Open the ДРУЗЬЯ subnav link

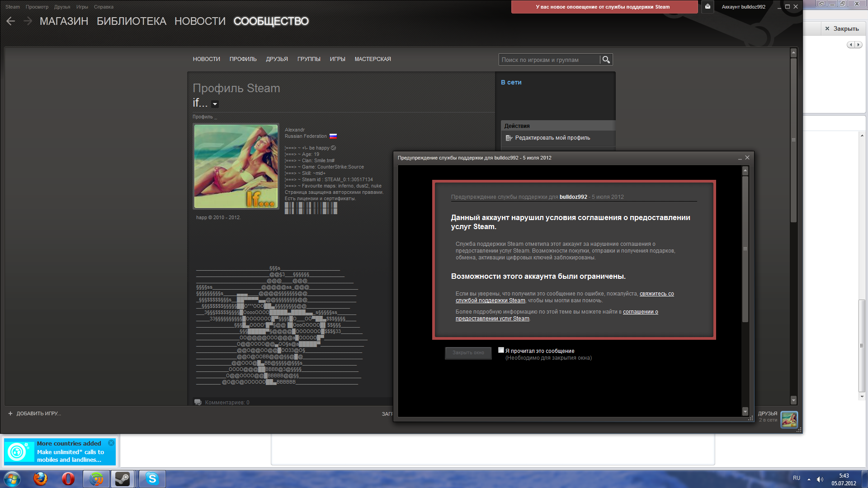point(277,59)
